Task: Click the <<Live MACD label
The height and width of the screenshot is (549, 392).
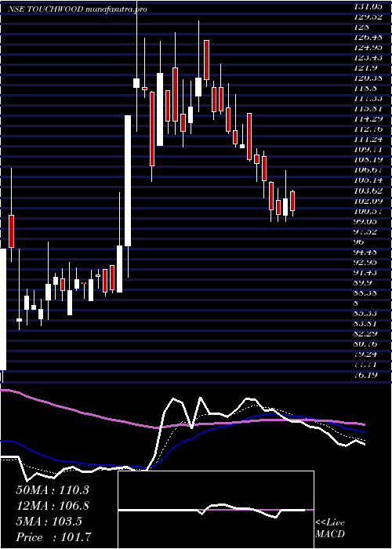Action: 330,529
